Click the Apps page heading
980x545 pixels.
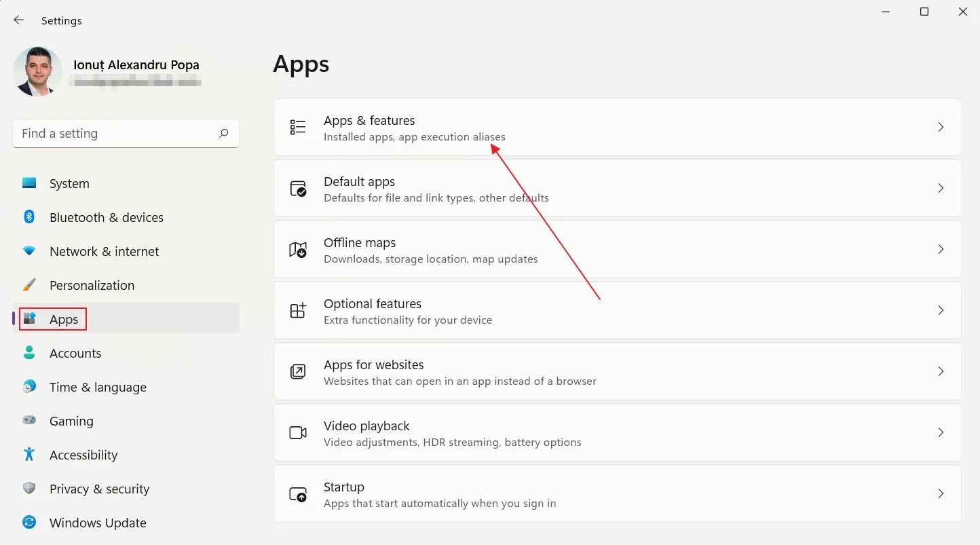pyautogui.click(x=301, y=64)
